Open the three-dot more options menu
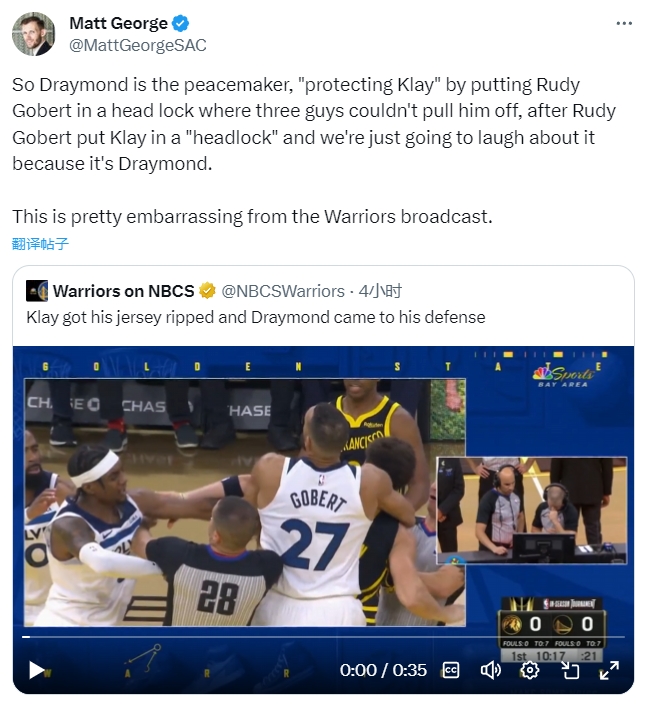The height and width of the screenshot is (707, 650). pos(624,23)
